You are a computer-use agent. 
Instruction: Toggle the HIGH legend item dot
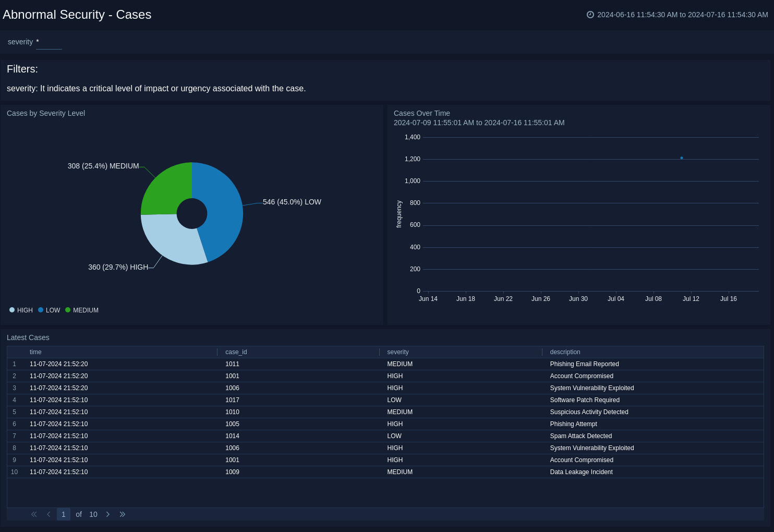(x=12, y=310)
